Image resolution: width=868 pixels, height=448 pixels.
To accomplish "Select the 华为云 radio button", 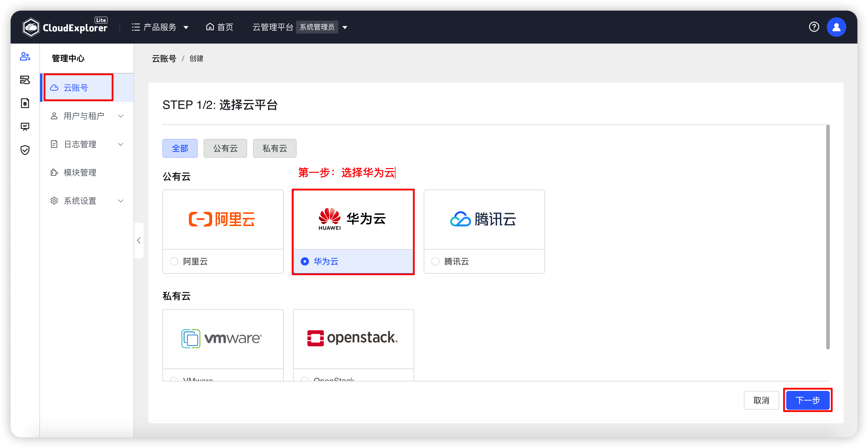I will tap(305, 261).
